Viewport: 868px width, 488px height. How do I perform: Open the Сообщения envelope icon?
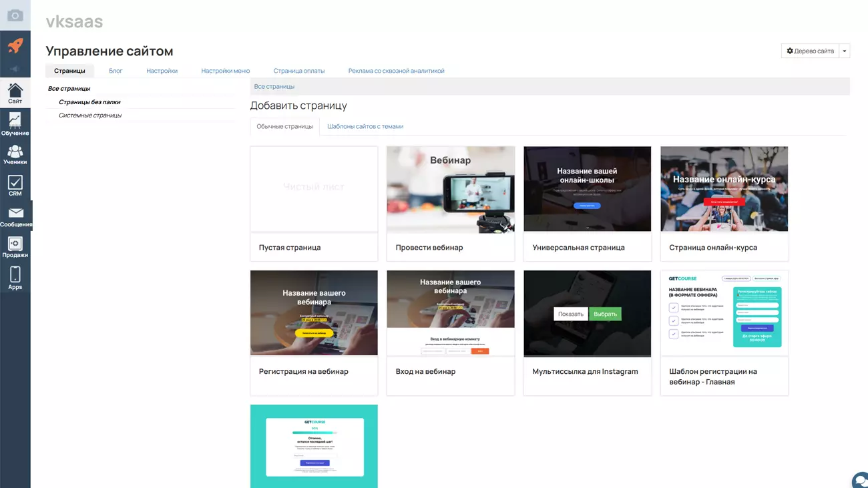[x=15, y=216]
